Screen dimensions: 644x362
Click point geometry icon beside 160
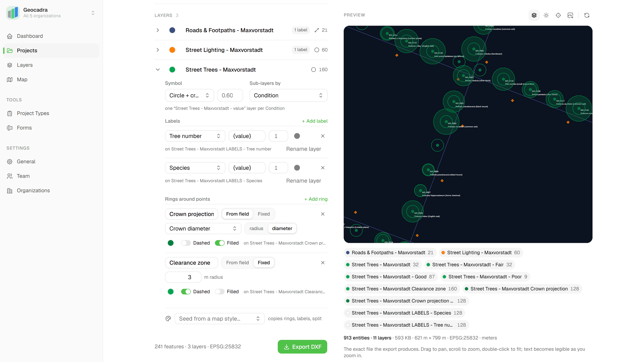[x=314, y=70]
